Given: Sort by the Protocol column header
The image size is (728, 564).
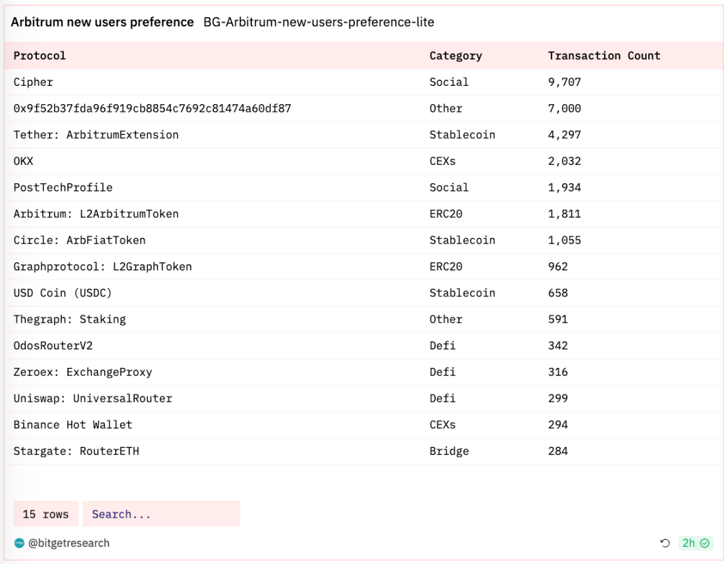Looking at the screenshot, I should [39, 56].
